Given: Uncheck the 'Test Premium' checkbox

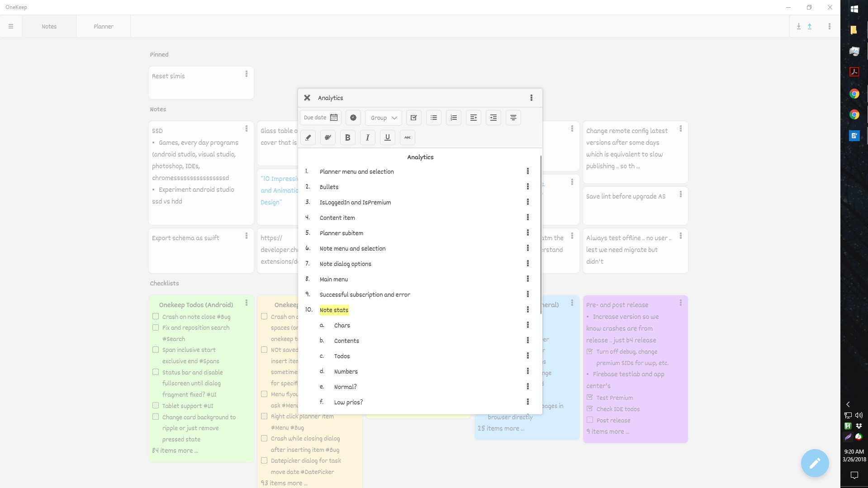Looking at the screenshot, I should pos(590,398).
